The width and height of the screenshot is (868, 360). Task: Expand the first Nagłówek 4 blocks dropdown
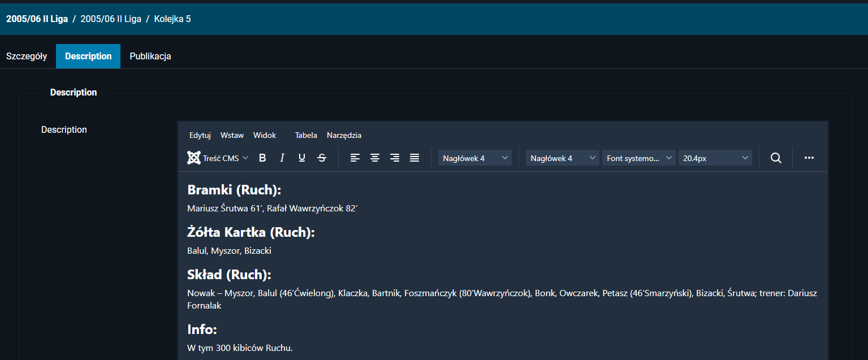[475, 158]
